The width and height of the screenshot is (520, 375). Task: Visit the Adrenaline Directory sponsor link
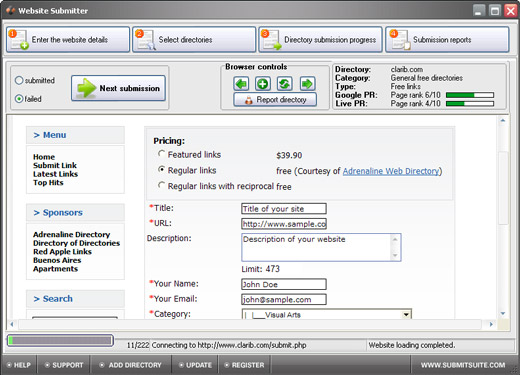[x=71, y=234]
